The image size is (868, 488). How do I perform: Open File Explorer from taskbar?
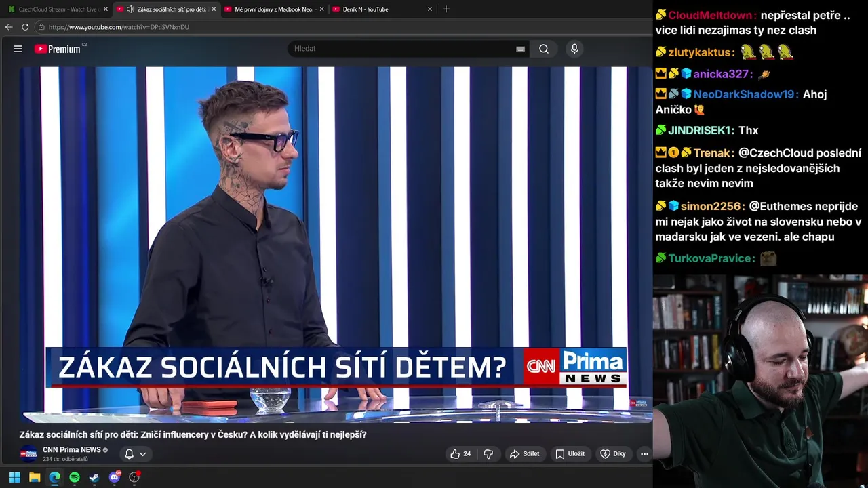tap(35, 477)
